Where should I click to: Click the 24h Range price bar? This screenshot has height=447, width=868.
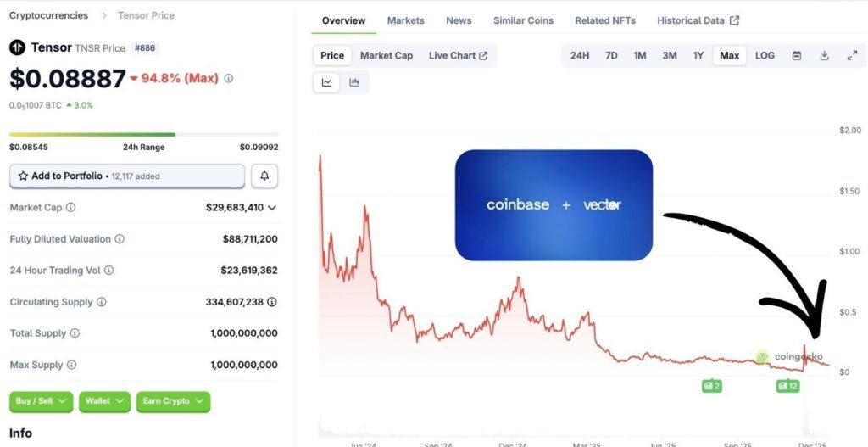(143, 134)
